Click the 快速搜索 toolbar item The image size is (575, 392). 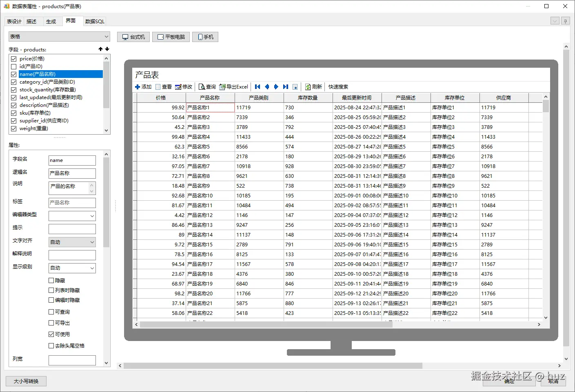[338, 87]
